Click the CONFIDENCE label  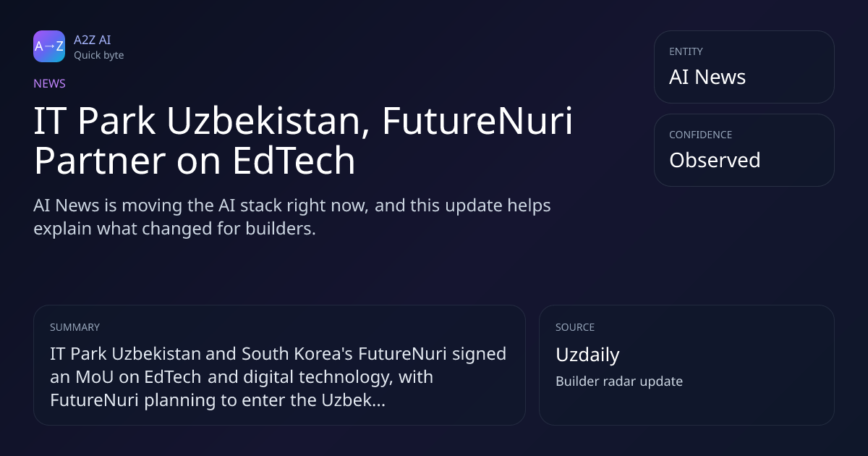click(x=700, y=135)
